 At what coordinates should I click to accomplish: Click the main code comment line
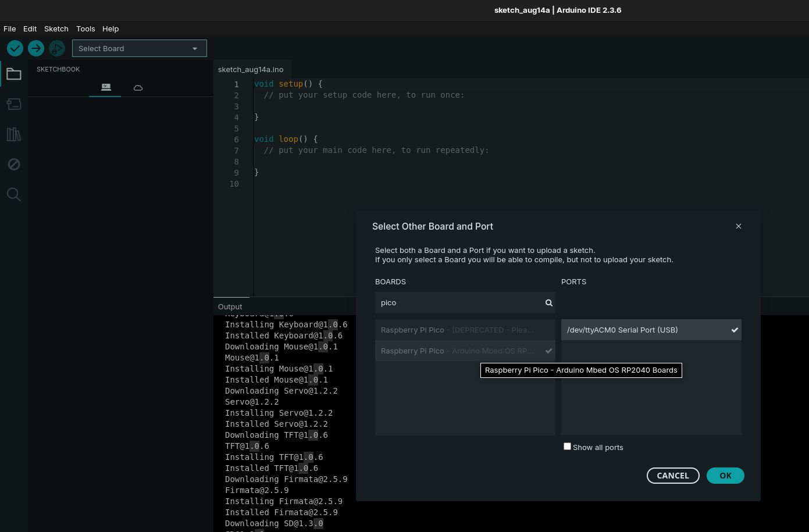376,150
